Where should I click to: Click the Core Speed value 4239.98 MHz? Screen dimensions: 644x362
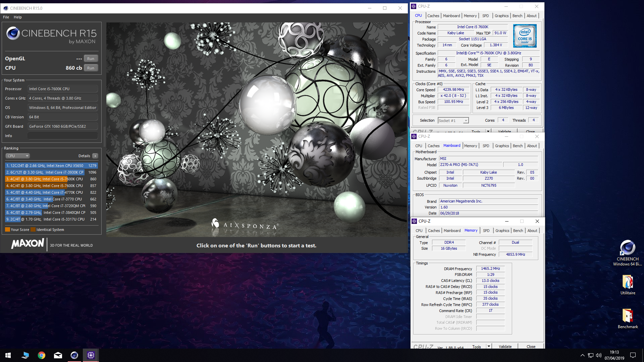(453, 90)
